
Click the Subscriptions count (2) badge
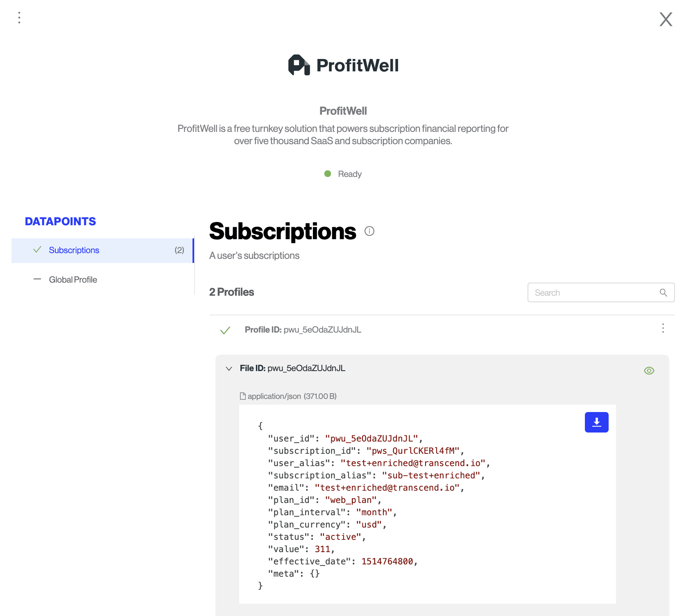(x=179, y=250)
